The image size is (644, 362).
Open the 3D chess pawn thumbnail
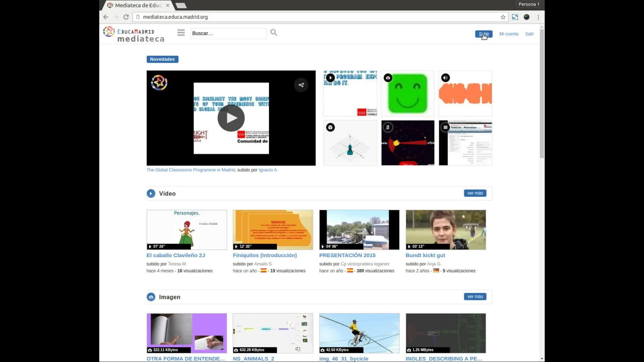click(x=350, y=143)
